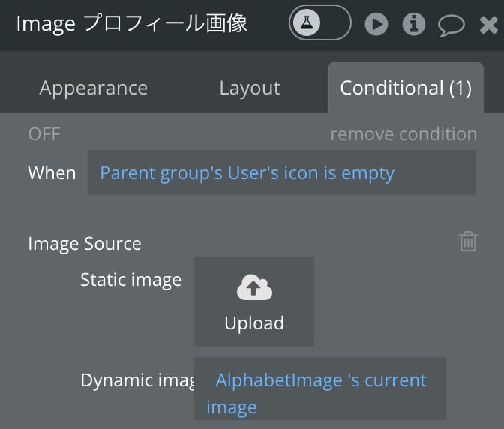Click the element name "Image プロフィール画像" title
This screenshot has height=429, width=504.
[x=132, y=23]
